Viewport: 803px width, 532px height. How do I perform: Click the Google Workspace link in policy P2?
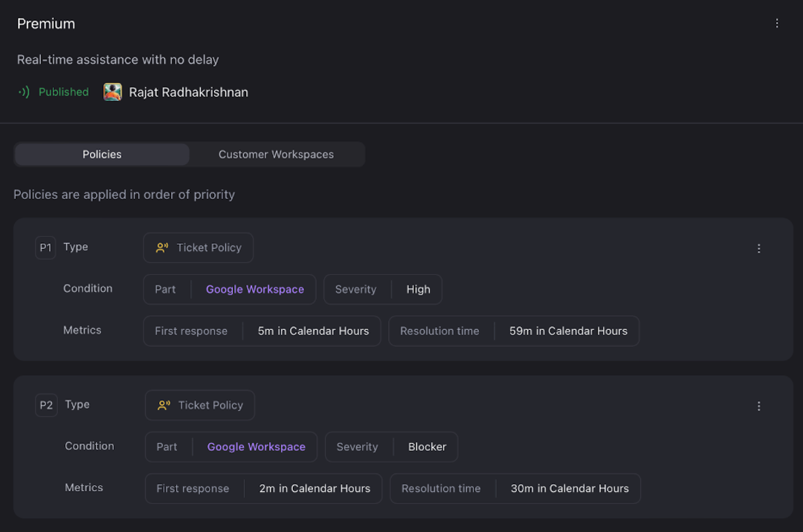256,446
